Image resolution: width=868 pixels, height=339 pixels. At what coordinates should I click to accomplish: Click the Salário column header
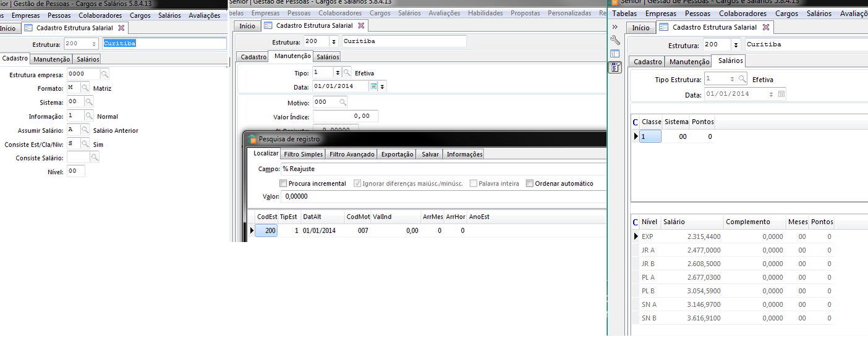click(x=674, y=222)
